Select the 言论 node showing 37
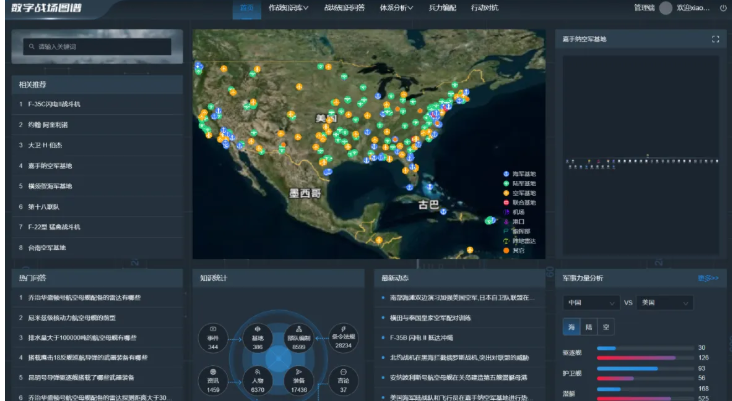Image resolution: width=732 pixels, height=401 pixels. pos(343,380)
